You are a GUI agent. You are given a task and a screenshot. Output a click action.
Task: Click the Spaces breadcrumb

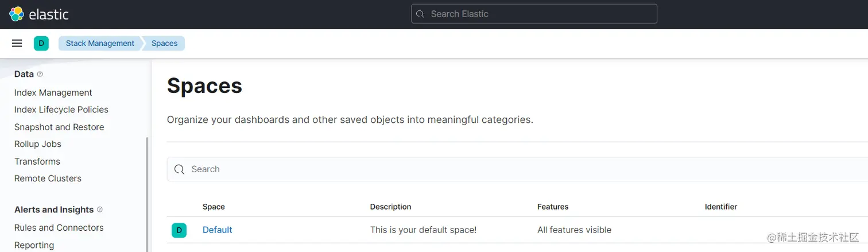coord(164,44)
